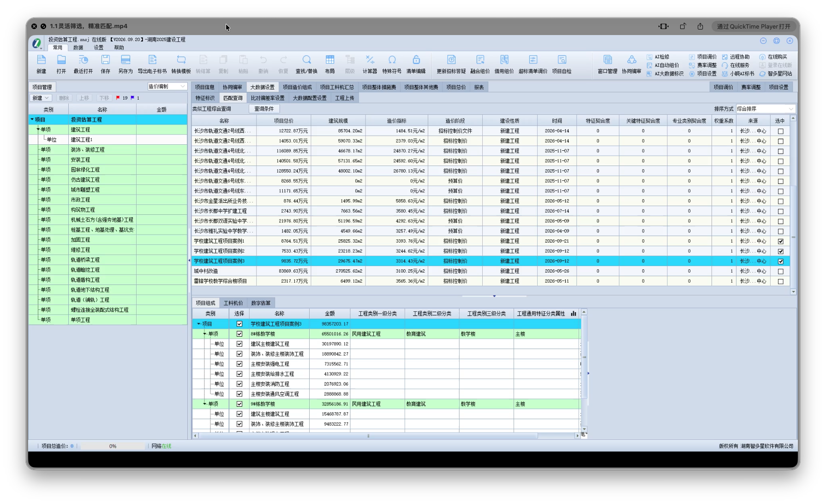Save the project with the 保存 icon

click(106, 64)
